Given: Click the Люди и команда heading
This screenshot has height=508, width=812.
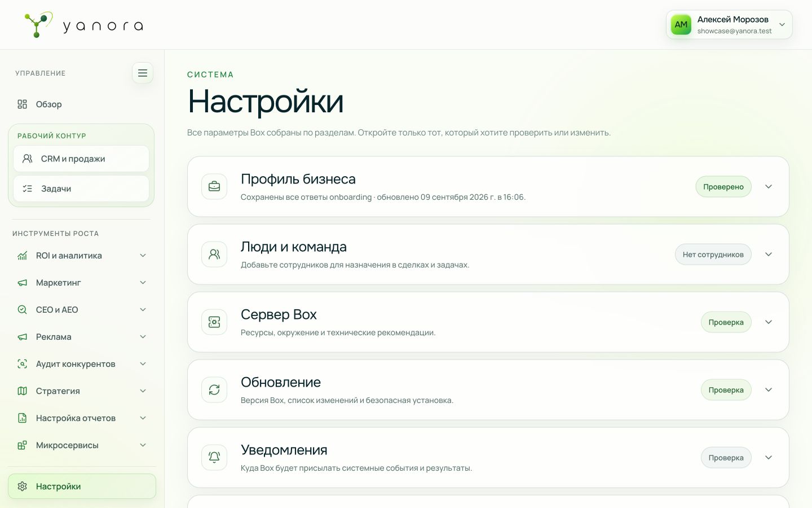Looking at the screenshot, I should (x=294, y=247).
